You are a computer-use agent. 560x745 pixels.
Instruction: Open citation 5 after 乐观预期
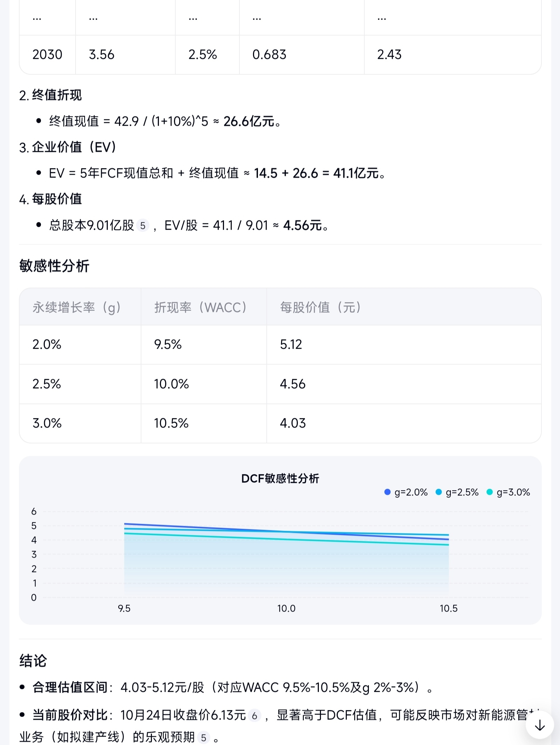pyautogui.click(x=203, y=738)
